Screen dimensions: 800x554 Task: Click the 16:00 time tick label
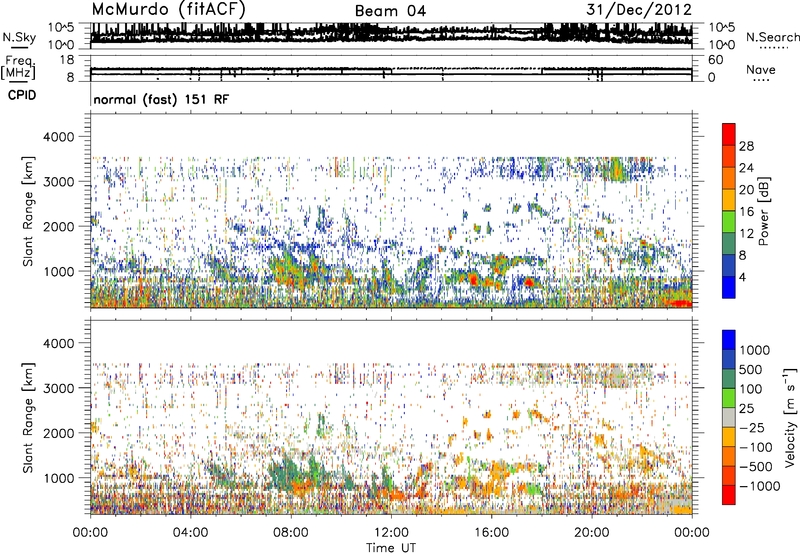pos(491,533)
